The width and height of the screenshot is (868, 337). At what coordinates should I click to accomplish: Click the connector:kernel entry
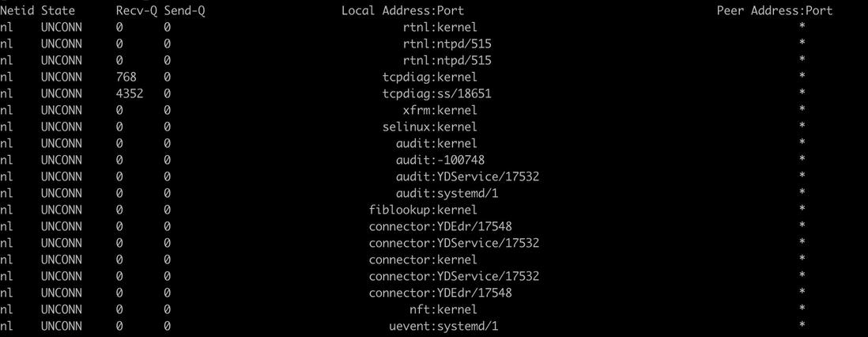point(423,260)
